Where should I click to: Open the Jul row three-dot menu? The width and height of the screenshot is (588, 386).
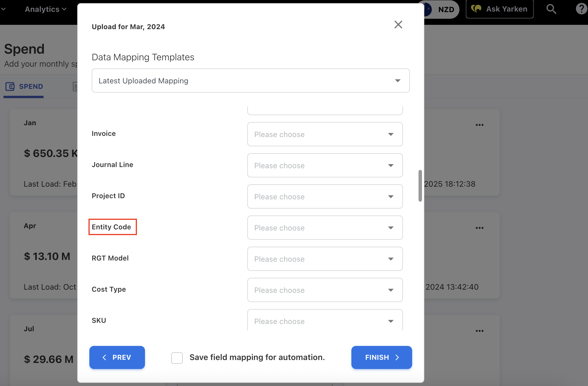(x=479, y=331)
